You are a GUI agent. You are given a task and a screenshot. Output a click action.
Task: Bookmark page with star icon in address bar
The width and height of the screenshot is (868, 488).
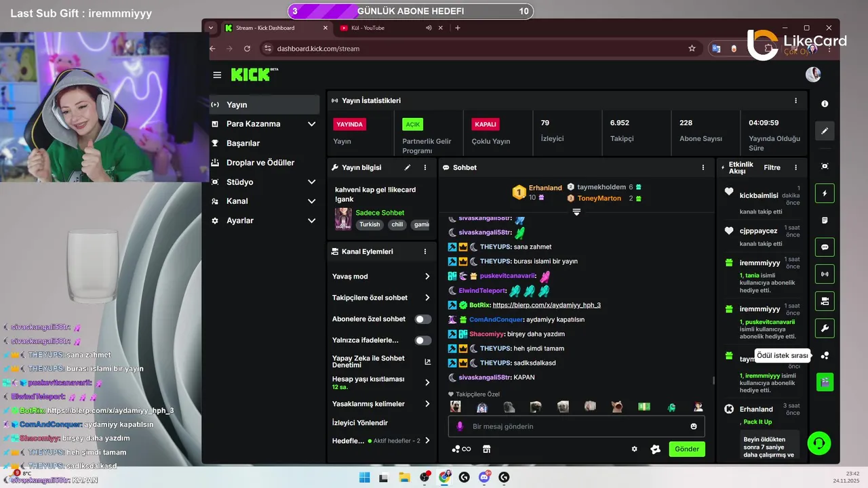[x=692, y=49]
